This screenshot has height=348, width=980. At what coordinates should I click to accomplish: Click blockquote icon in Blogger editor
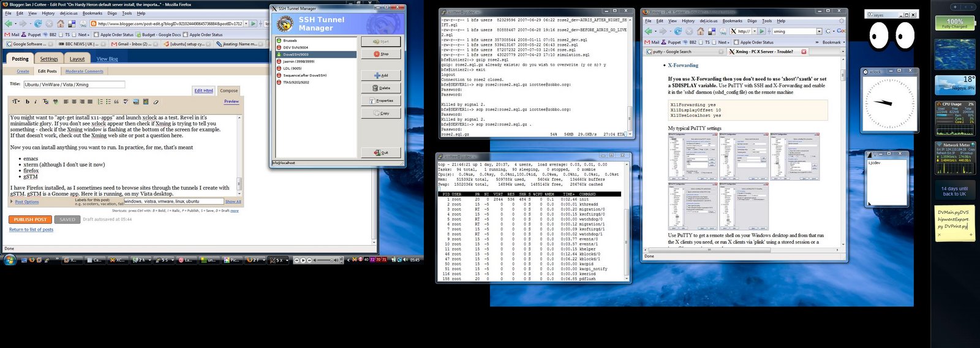tap(117, 102)
